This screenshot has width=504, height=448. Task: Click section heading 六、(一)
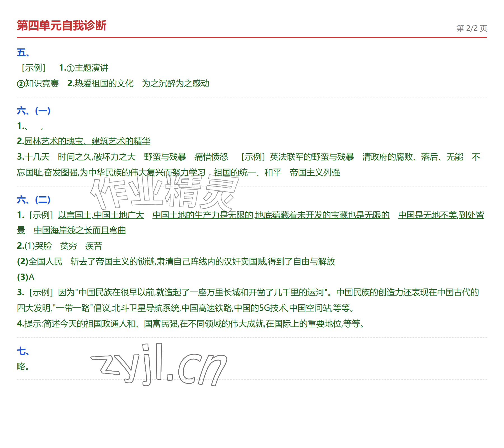(x=34, y=111)
